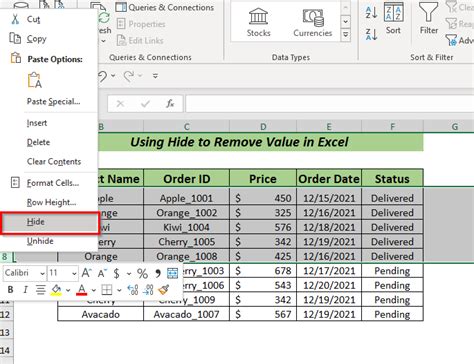Click the Redo icon
474x364 pixels.
129,76
